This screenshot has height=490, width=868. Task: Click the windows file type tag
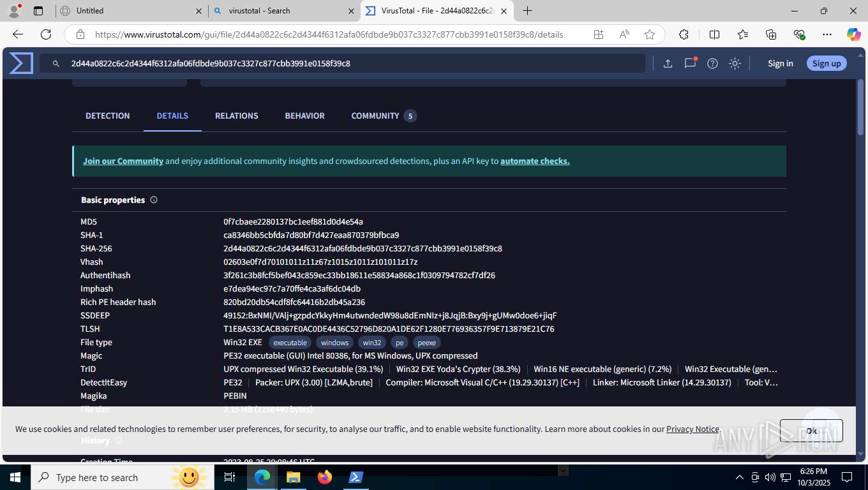pos(335,343)
